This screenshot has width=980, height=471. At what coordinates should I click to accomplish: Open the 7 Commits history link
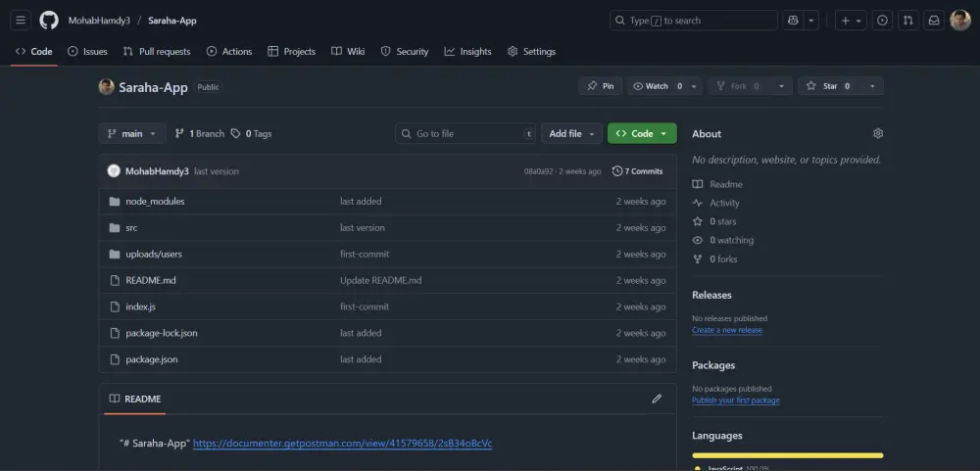[x=638, y=170]
